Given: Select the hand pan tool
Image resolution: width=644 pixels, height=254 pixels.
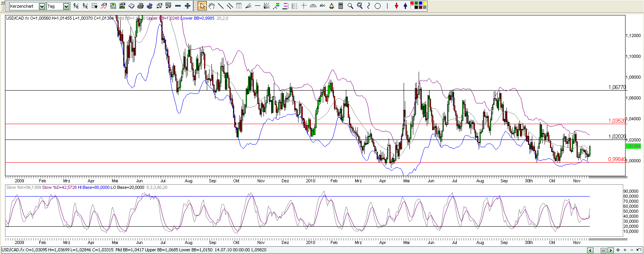Looking at the screenshot, I should (211, 6).
